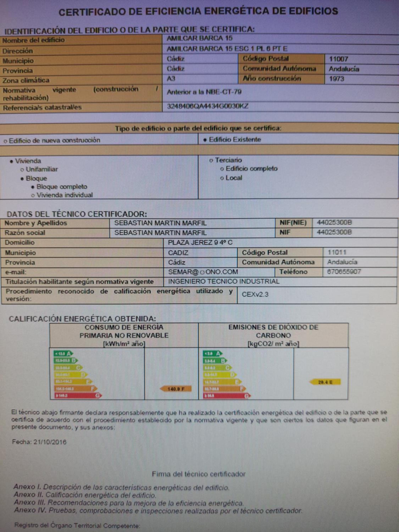Click the value Anterior a la NBE-CT-79
399x532 pixels.
tap(204, 92)
